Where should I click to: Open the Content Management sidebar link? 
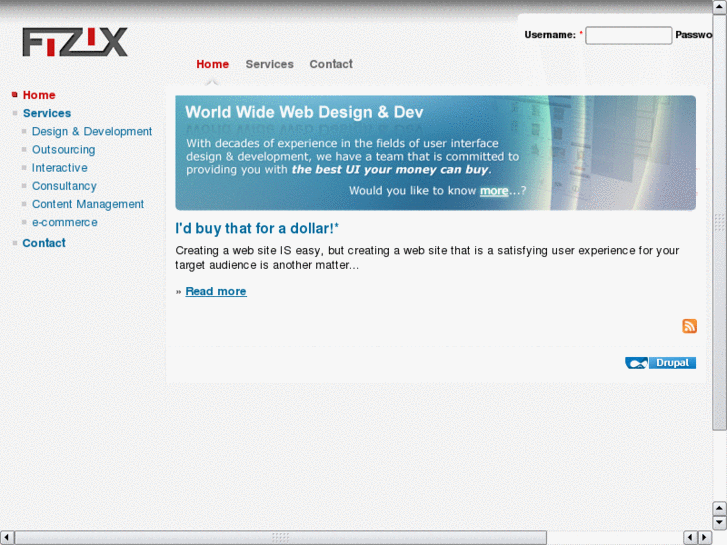click(88, 204)
